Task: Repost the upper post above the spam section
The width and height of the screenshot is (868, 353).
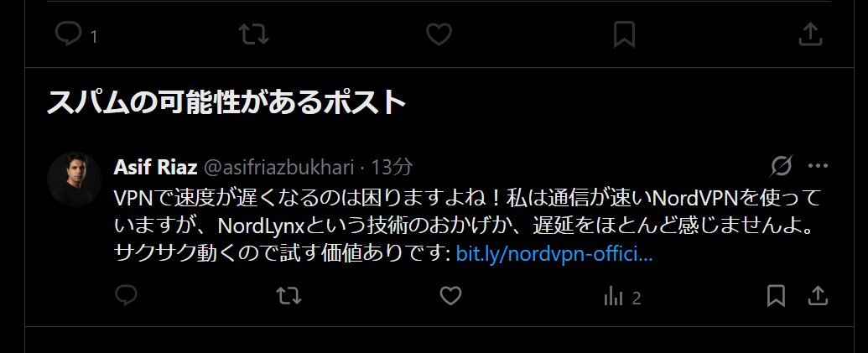Action: tap(253, 35)
